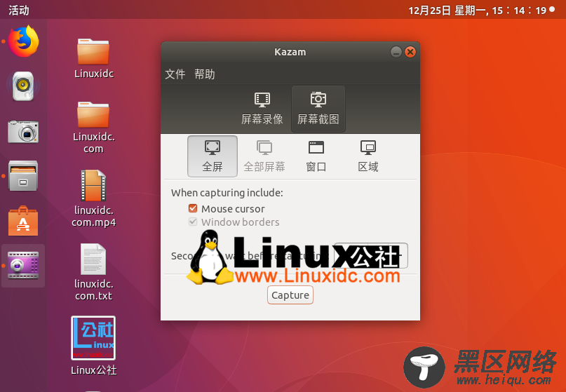Select the linuxidc.com.mp4 video file

point(93,198)
